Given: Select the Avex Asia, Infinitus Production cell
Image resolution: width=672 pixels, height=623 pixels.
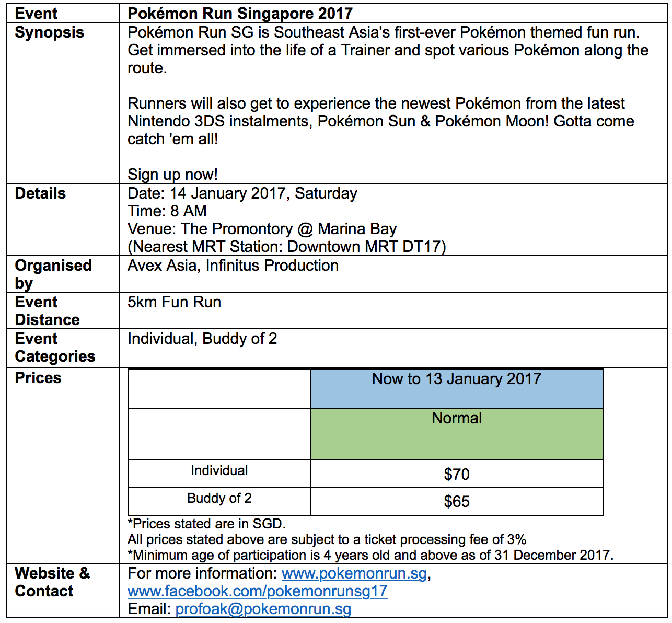Looking at the screenshot, I should click(x=233, y=266).
